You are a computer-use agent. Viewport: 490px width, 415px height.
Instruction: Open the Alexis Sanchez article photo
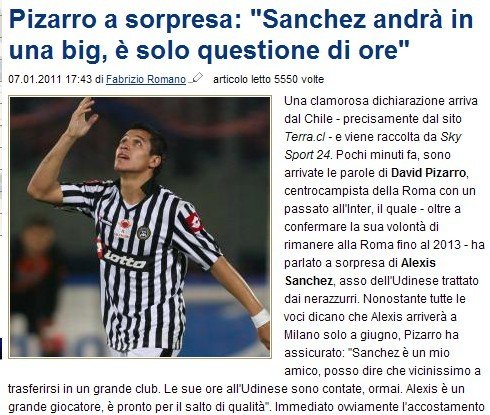pos(140,227)
